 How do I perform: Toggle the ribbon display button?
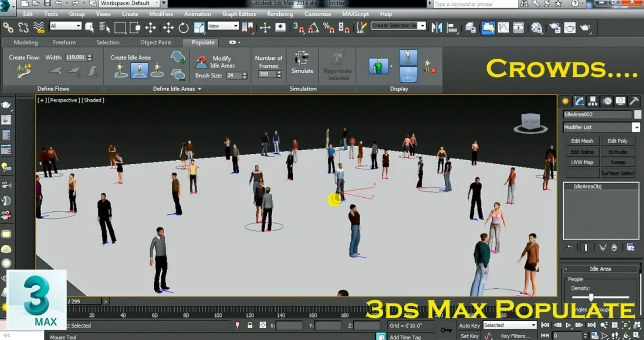pyautogui.click(x=488, y=28)
